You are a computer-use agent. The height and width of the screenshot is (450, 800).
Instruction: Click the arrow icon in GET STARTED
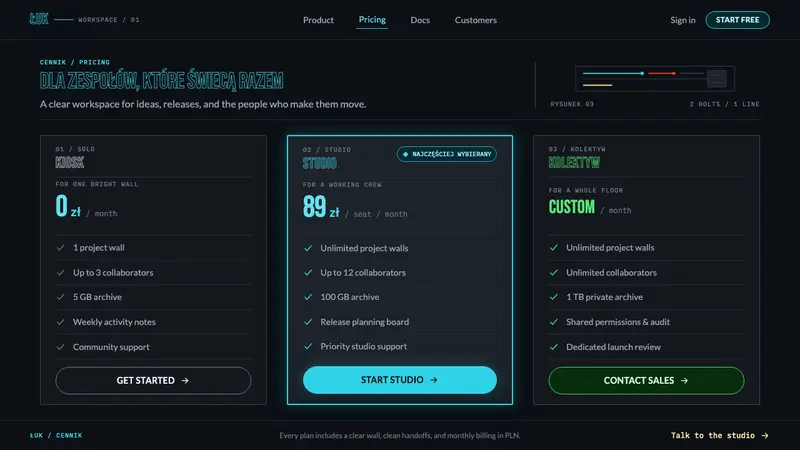185,381
